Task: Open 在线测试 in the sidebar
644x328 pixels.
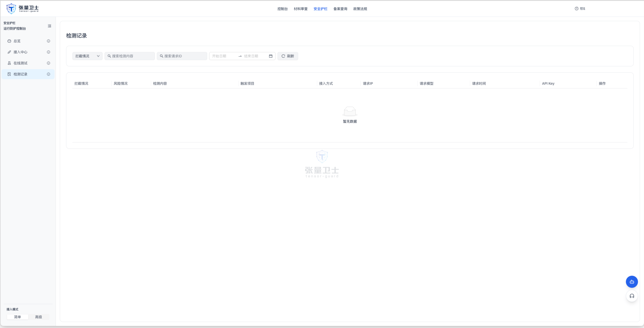Action: click(28, 63)
